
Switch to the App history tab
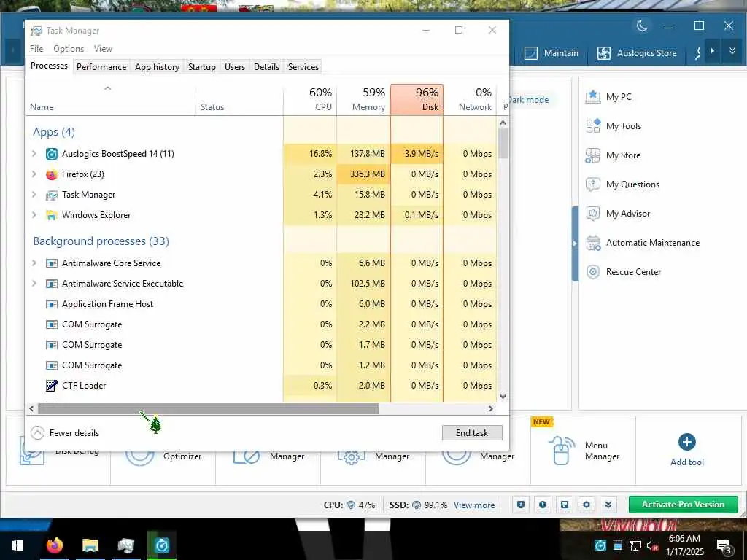158,67
